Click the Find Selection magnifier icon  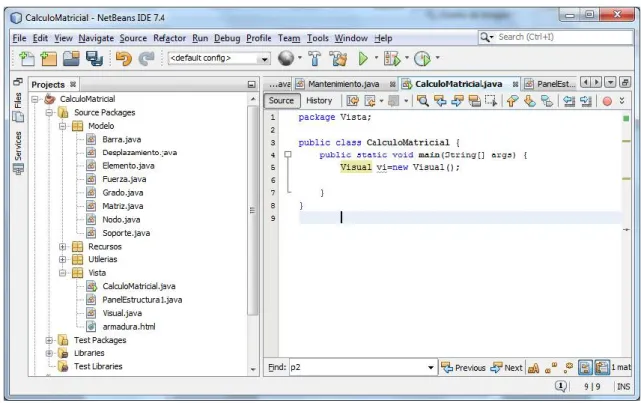coord(423,101)
